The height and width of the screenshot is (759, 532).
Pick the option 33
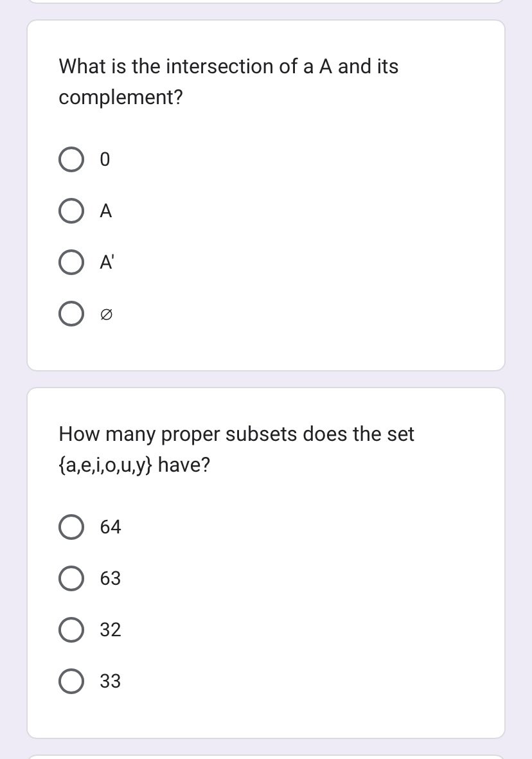[x=71, y=681]
